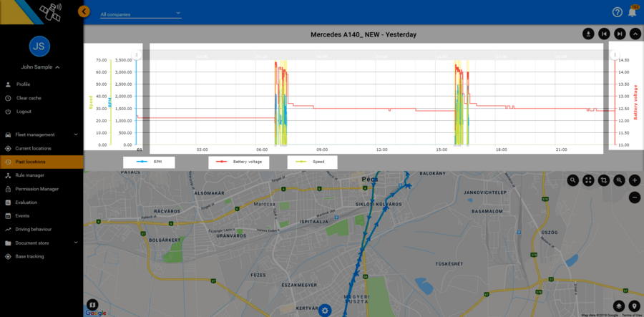Screen dimensions: 644x317
Task: Click the Logout link
Action: pos(24,112)
